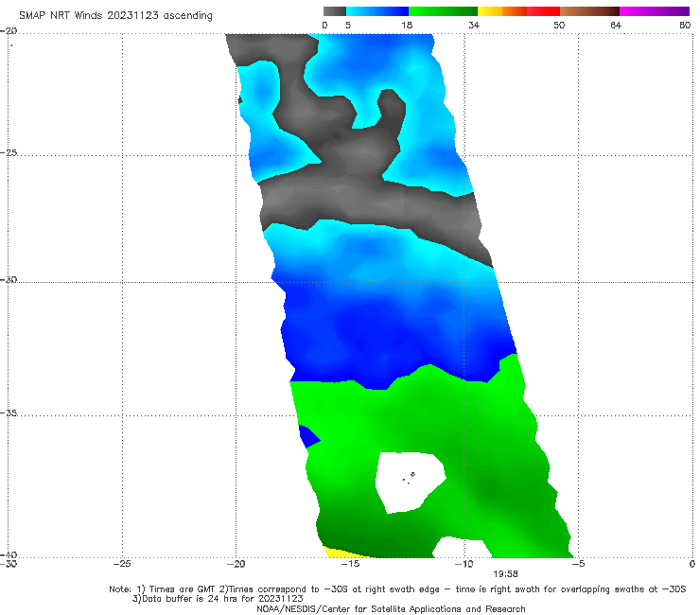The height and width of the screenshot is (615, 700).
Task: Click the note '3)Data buffer is 24 hrs'
Action: (218, 599)
